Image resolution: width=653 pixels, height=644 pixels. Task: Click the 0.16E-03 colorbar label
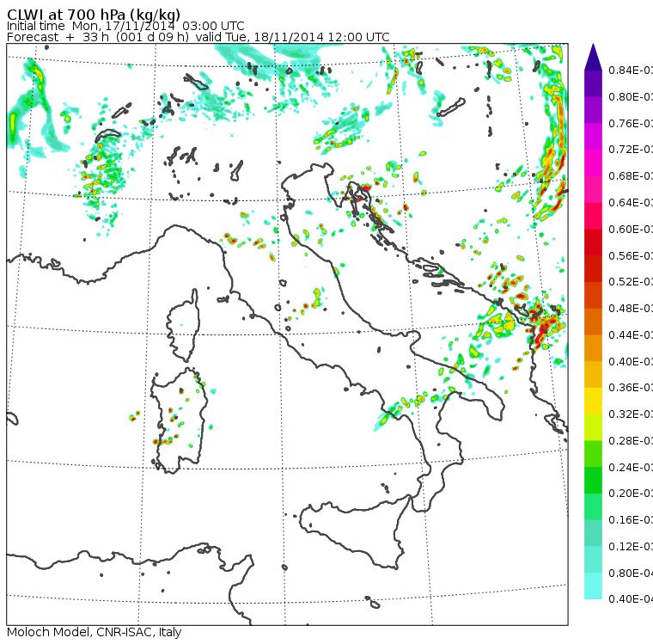coord(631,520)
